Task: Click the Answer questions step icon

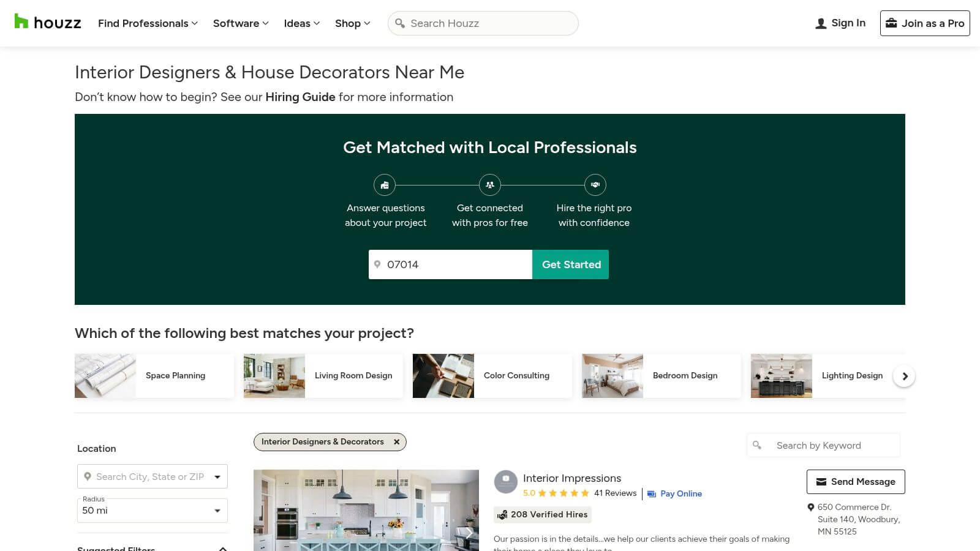Action: pyautogui.click(x=385, y=185)
